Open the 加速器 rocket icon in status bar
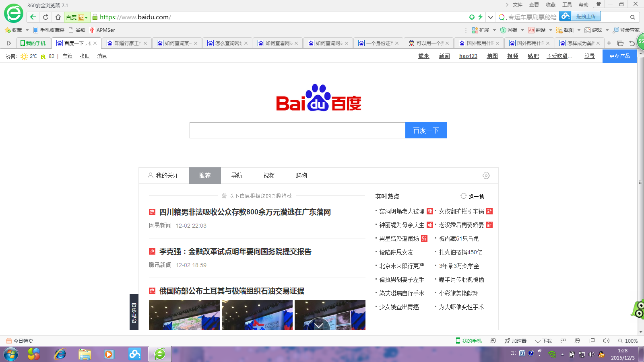Viewport: 644px width, 362px height. pyautogui.click(x=516, y=341)
